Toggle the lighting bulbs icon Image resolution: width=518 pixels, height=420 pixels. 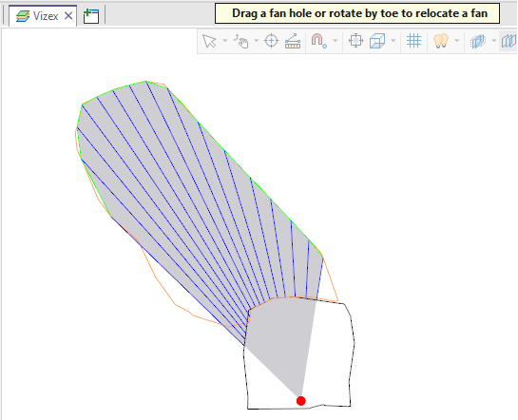click(441, 41)
